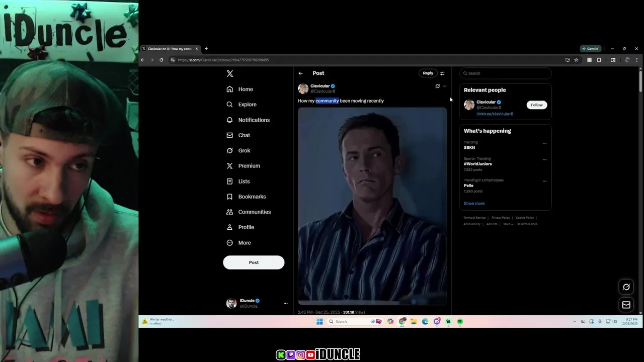The width and height of the screenshot is (644, 362).
Task: Open a new browser tab
Action: tap(206, 49)
